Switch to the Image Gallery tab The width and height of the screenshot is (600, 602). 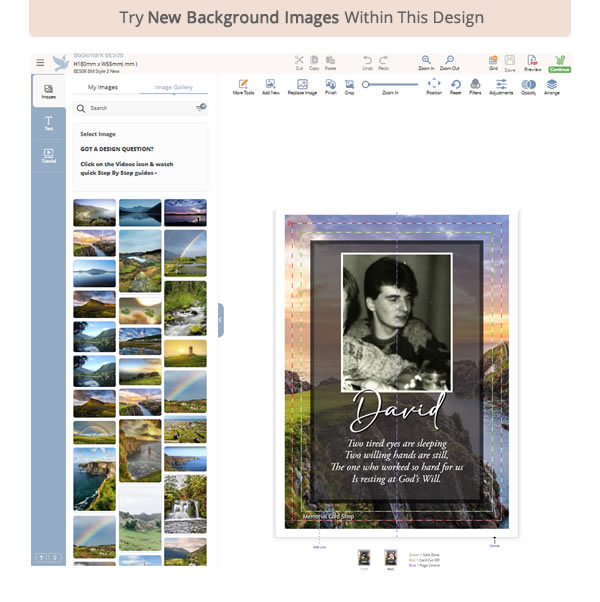(172, 87)
